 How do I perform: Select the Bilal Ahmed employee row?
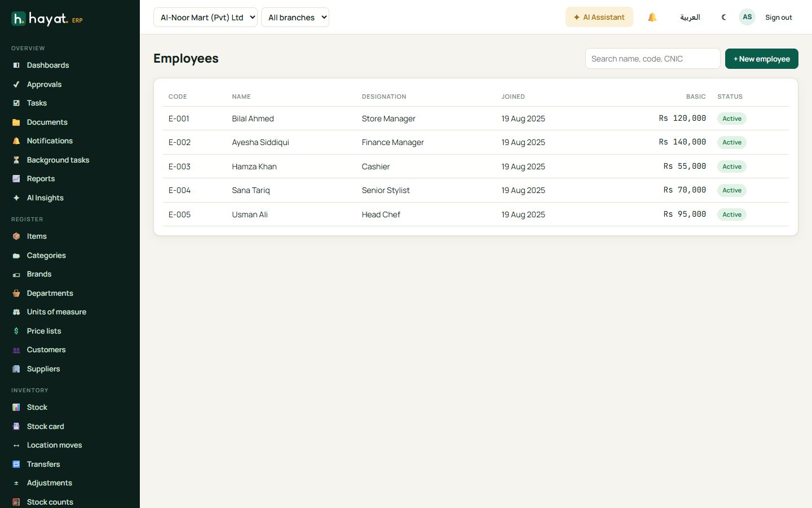476,119
